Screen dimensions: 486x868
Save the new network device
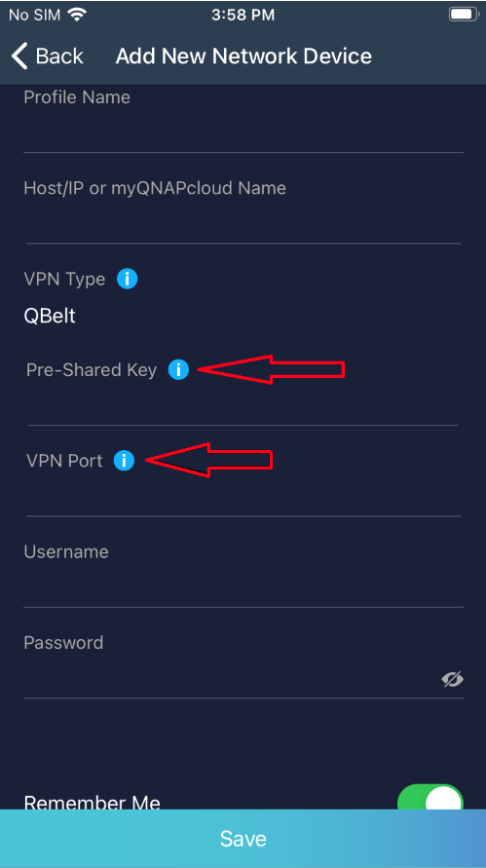(x=243, y=838)
